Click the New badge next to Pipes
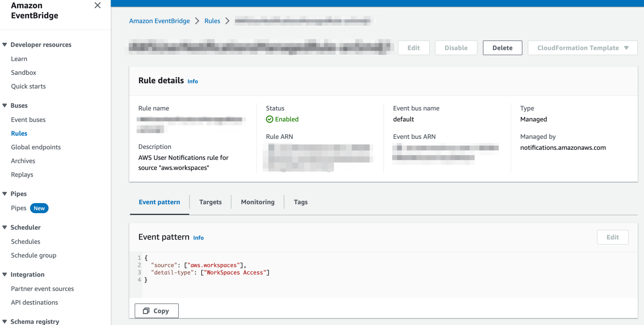This screenshot has height=325, width=644. pos(39,208)
